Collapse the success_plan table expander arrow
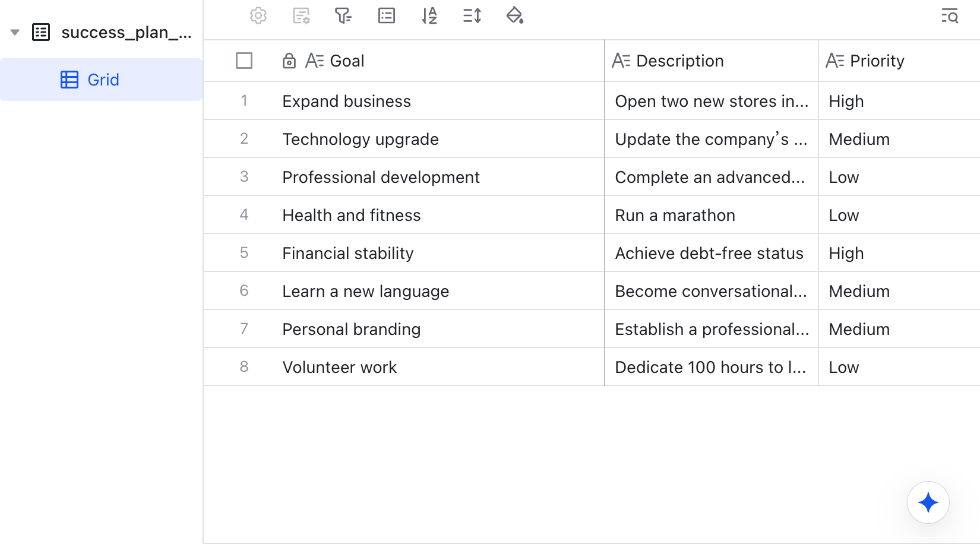This screenshot has width=980, height=544. coord(15,32)
